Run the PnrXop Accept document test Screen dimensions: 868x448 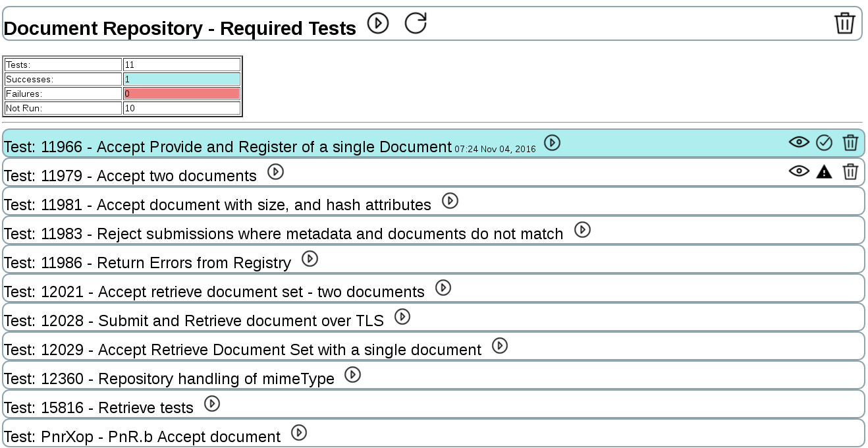point(300,433)
